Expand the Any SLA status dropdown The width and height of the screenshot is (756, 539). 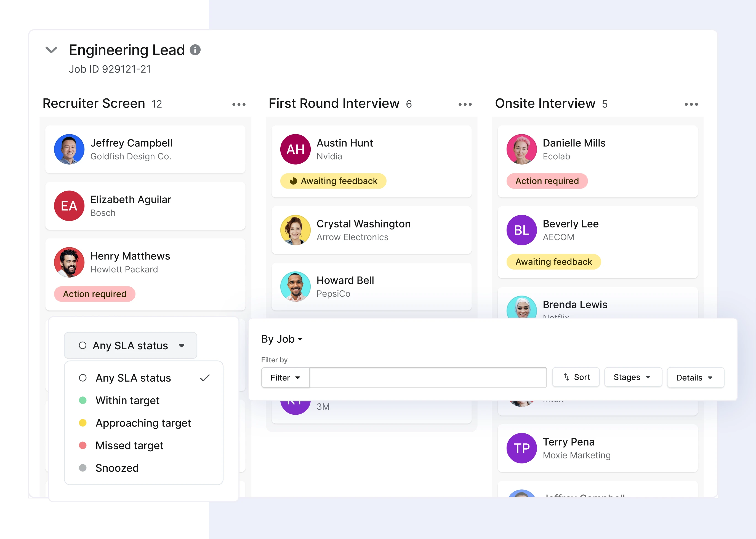pyautogui.click(x=130, y=344)
